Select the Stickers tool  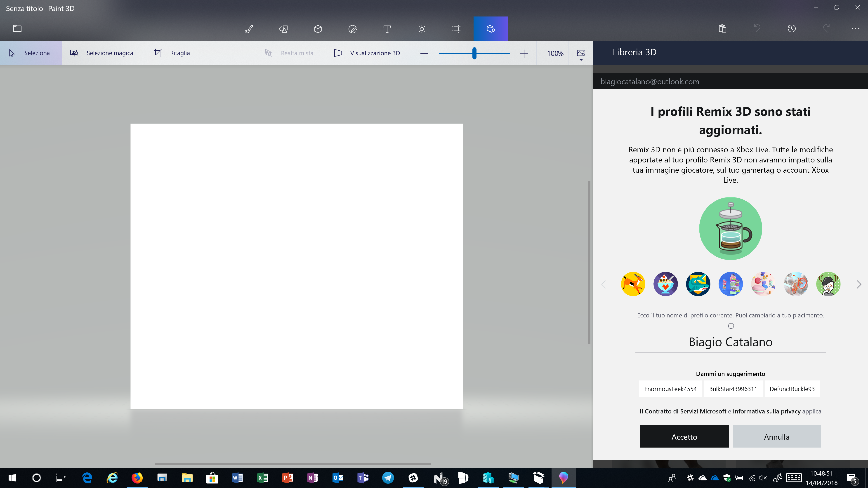tap(352, 29)
